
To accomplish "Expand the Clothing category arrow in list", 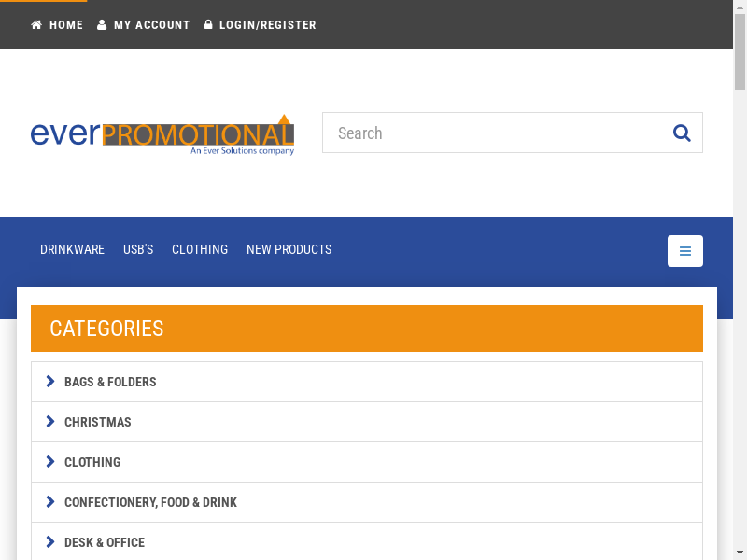I will [50, 462].
